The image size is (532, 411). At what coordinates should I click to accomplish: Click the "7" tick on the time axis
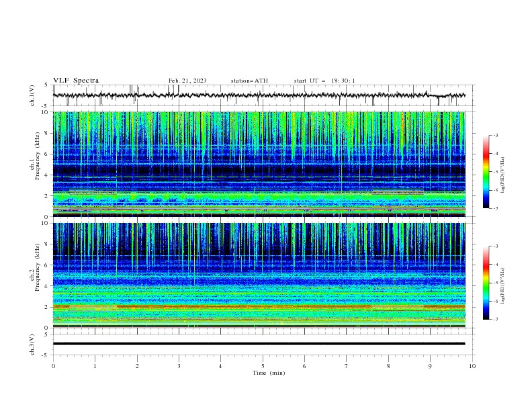coord(347,366)
